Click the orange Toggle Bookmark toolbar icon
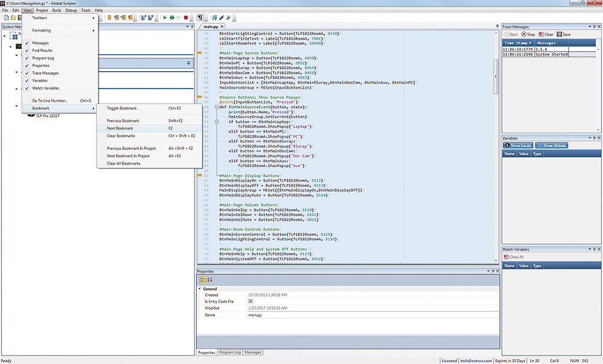 pyautogui.click(x=110, y=18)
